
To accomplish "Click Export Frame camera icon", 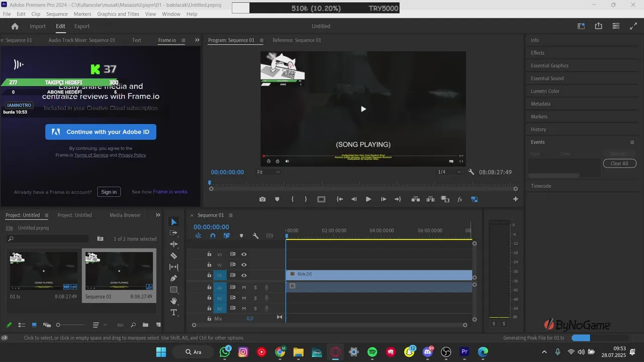I will pyautogui.click(x=262, y=199).
